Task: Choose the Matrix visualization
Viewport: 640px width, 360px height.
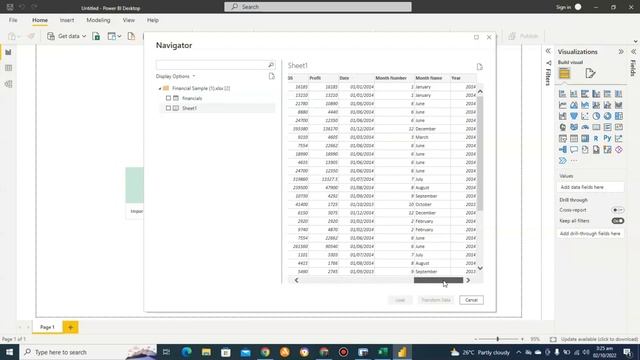Action: point(585,138)
